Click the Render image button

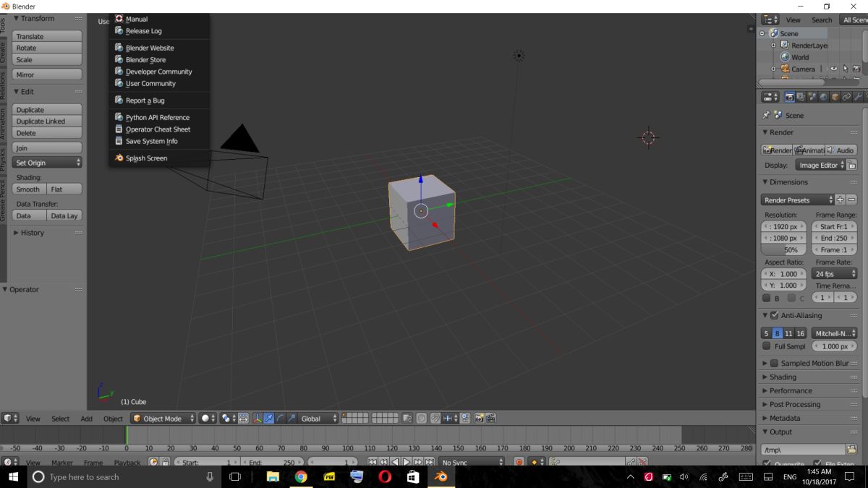pos(777,150)
